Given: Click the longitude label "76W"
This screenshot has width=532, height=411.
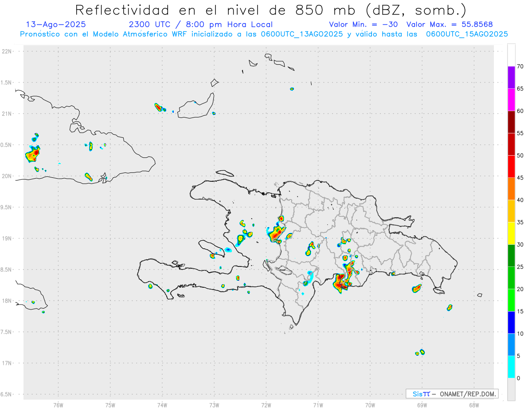Looking at the screenshot, I should [x=58, y=405].
